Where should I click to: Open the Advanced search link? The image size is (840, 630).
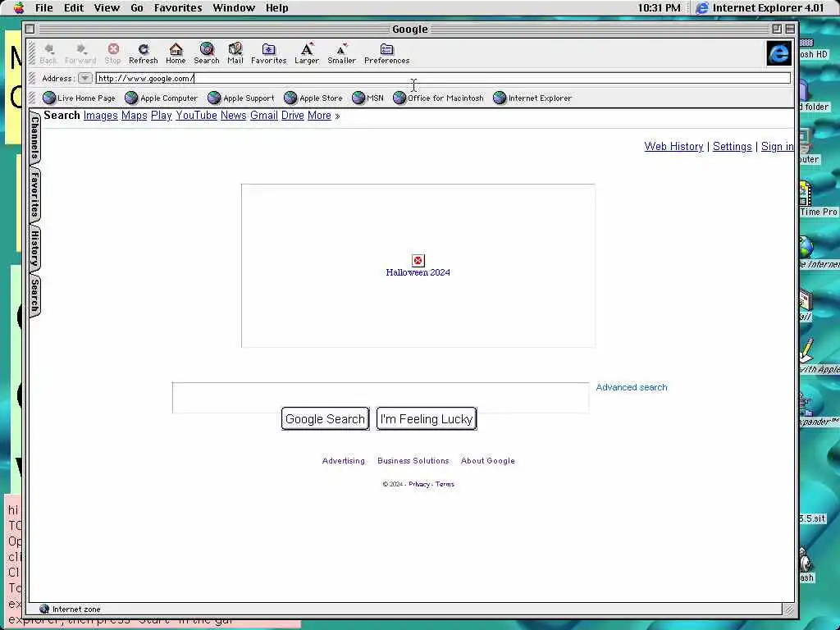click(x=632, y=387)
